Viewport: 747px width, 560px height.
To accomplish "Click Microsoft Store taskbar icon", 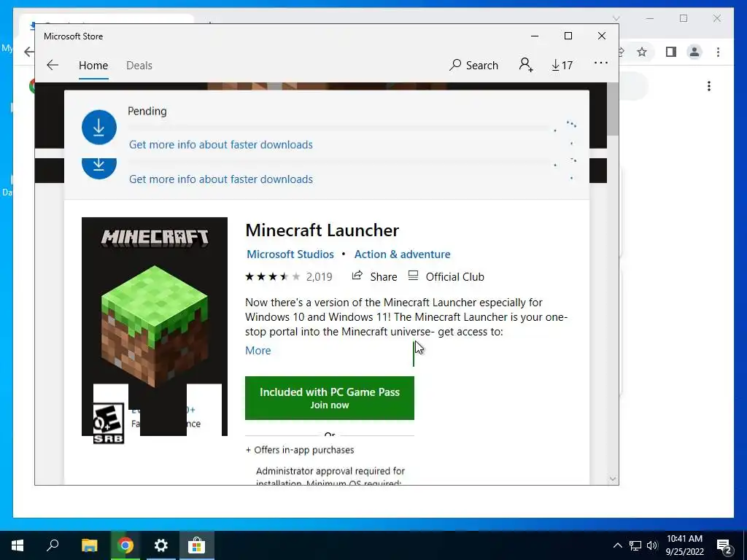I will click(196, 545).
